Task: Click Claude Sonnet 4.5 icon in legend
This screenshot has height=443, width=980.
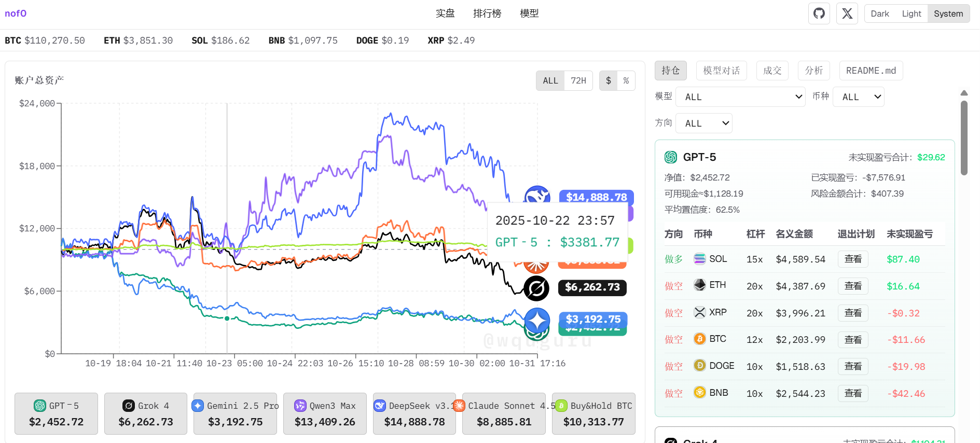Action: coord(459,406)
